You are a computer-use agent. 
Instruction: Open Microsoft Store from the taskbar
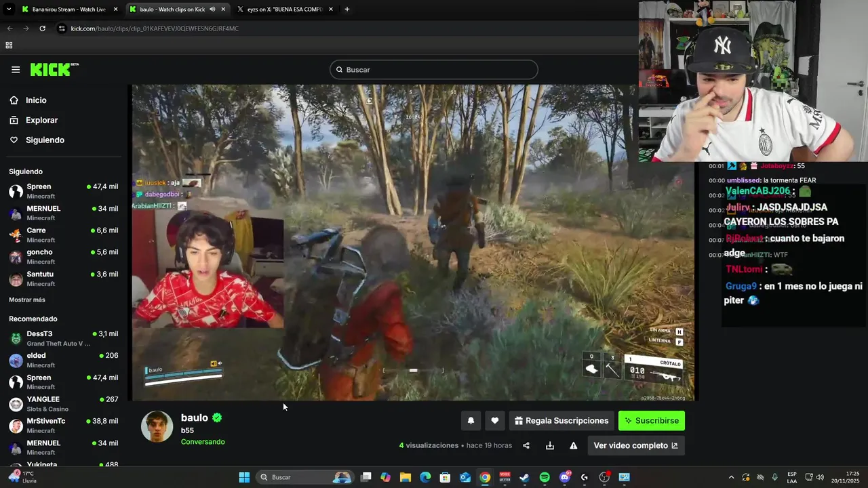click(445, 477)
